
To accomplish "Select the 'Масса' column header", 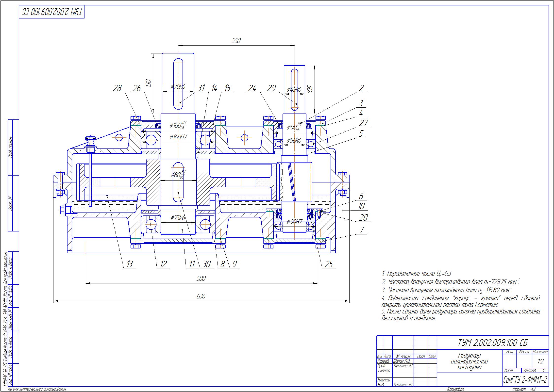I will [524, 352].
